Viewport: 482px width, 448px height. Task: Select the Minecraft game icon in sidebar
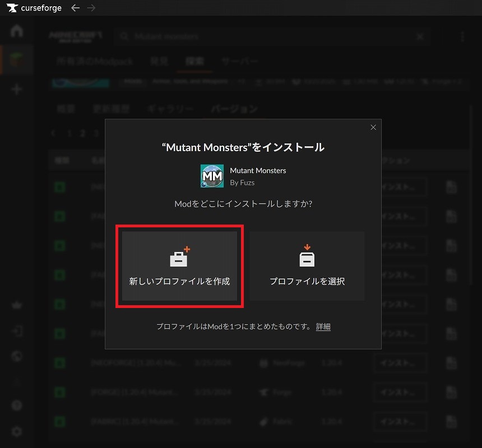click(17, 59)
